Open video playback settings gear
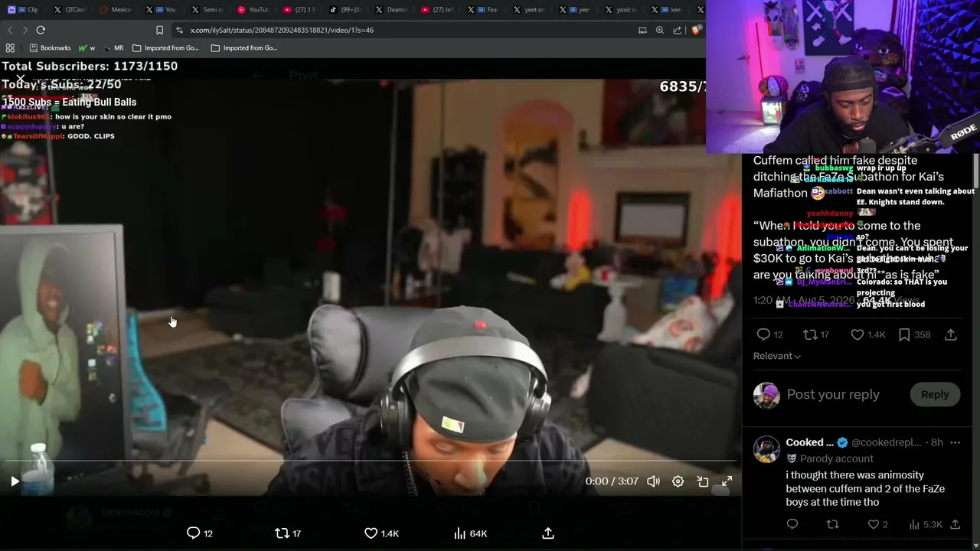The width and height of the screenshot is (980, 551). 678,481
